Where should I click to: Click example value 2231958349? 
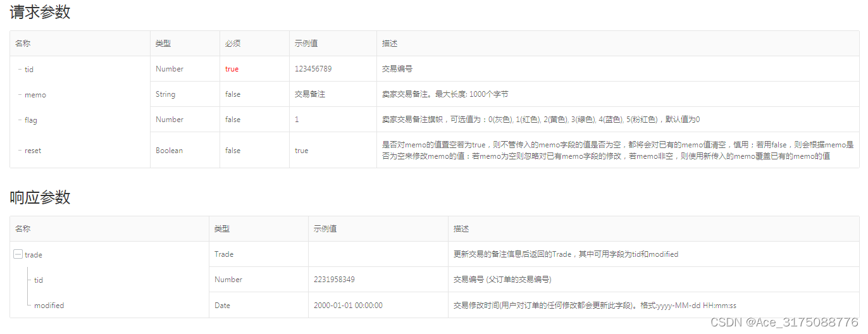[x=334, y=280]
